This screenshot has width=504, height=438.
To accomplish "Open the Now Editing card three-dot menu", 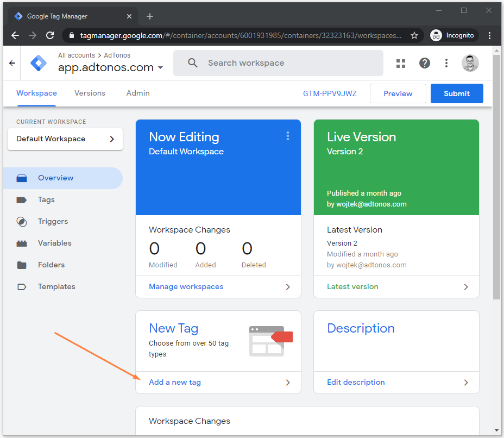I will [288, 136].
